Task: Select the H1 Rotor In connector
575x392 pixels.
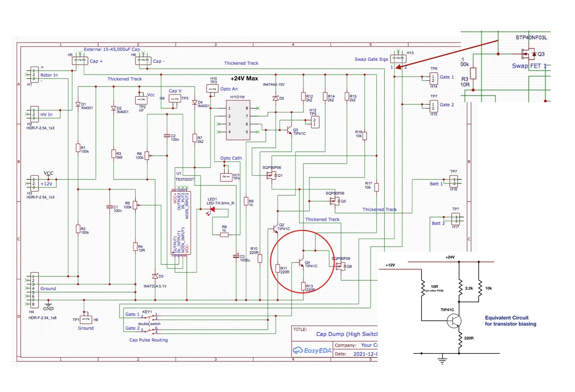Action: point(34,75)
